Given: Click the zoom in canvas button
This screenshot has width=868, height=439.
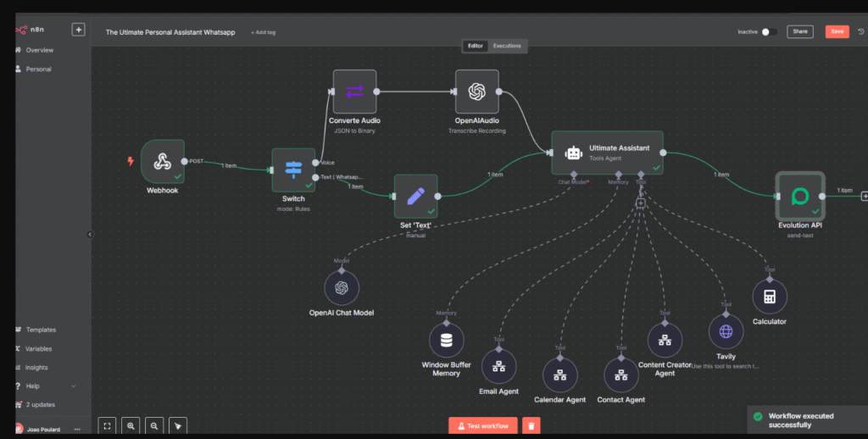Looking at the screenshot, I should click(131, 425).
